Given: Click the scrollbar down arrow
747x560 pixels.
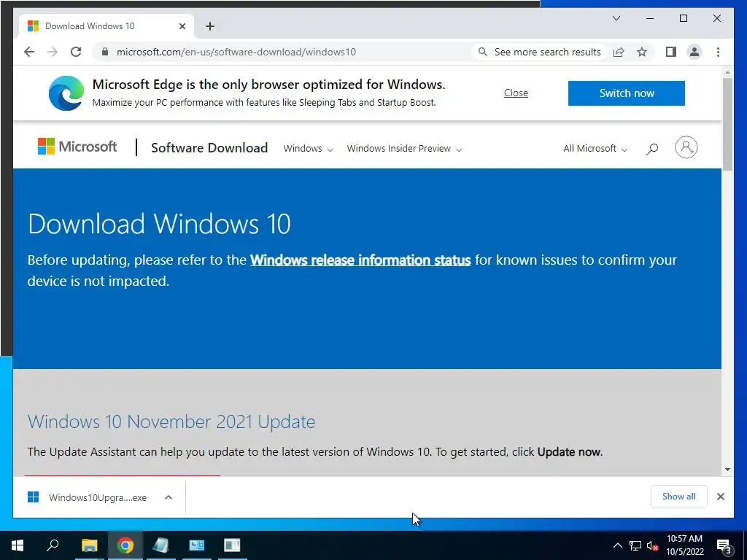Looking at the screenshot, I should [727, 470].
